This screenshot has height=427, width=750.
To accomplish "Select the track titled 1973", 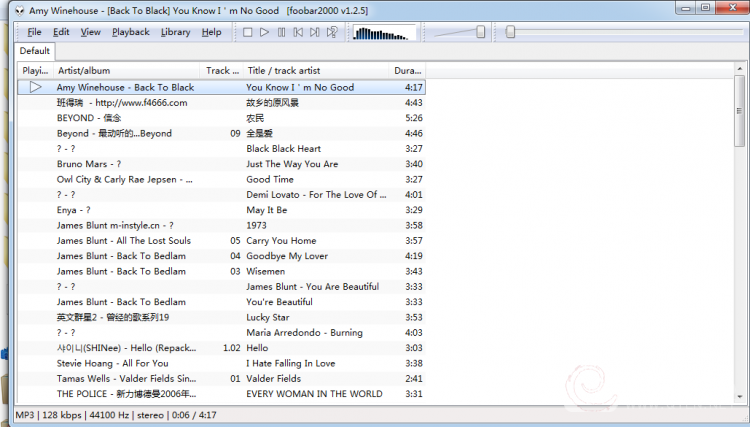I will click(221, 225).
